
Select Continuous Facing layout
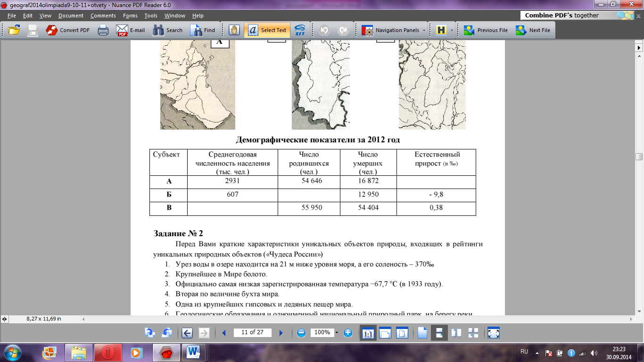point(473,333)
